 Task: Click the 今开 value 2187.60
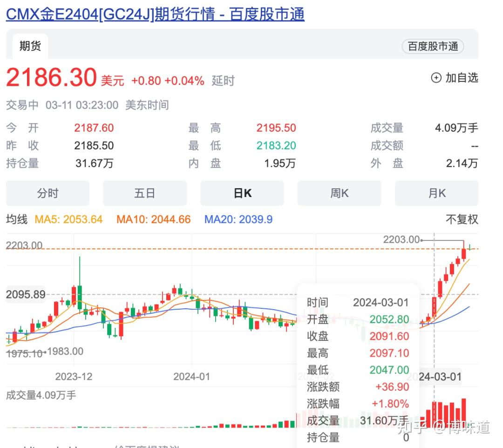[x=94, y=128]
